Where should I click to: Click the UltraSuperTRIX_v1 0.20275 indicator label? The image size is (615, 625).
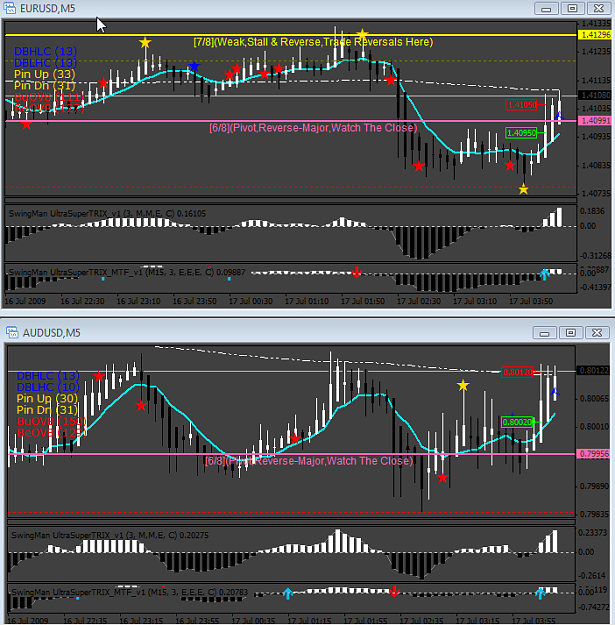click(x=110, y=535)
